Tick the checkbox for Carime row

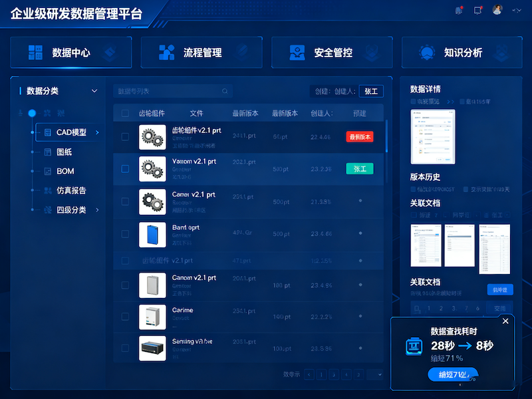(125, 317)
